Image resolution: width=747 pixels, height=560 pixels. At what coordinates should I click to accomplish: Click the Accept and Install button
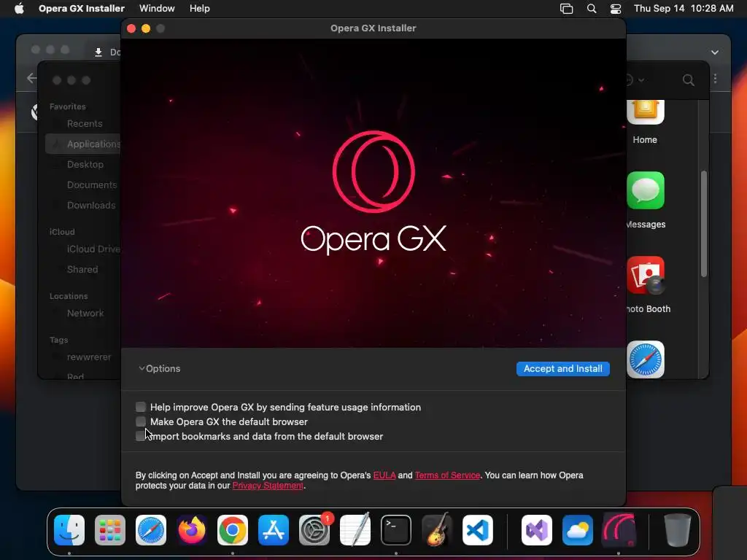[x=562, y=368]
